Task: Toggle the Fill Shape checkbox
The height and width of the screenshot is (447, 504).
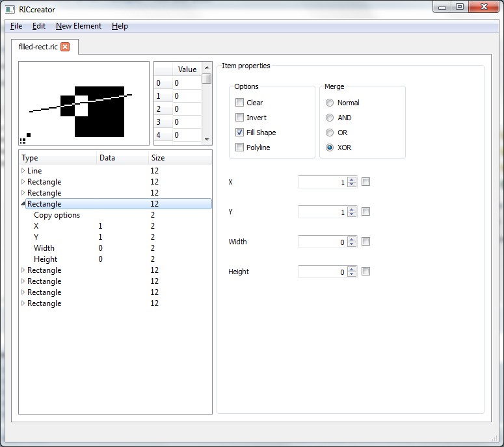Action: click(240, 133)
